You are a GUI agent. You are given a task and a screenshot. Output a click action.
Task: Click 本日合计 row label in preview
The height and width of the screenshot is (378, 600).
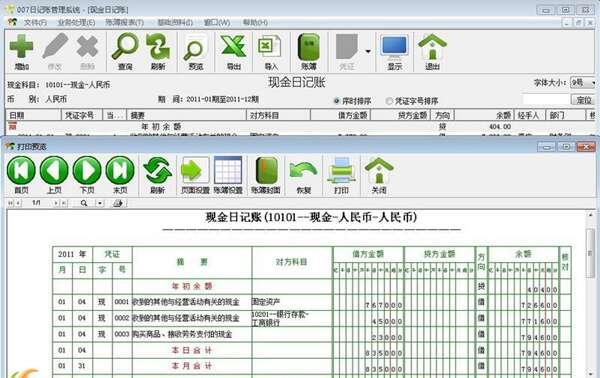(x=192, y=350)
